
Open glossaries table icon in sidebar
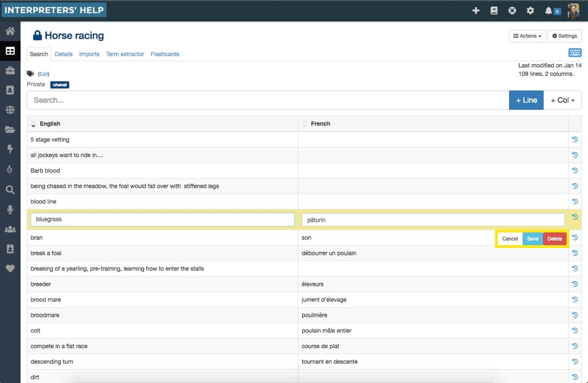point(10,51)
